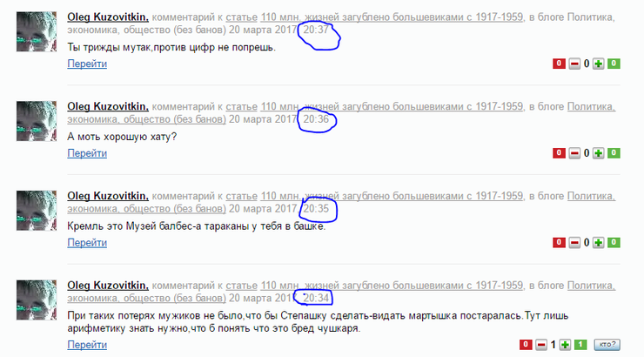Open blog 'Политика, экономика, общество' in last comment
The height and width of the screenshot is (357, 644).
(x=341, y=292)
